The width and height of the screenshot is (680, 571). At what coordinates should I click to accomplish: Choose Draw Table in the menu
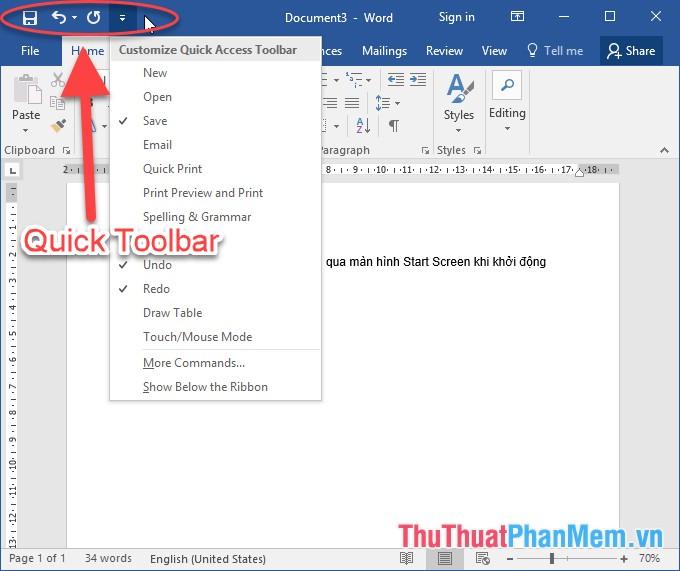[215, 313]
